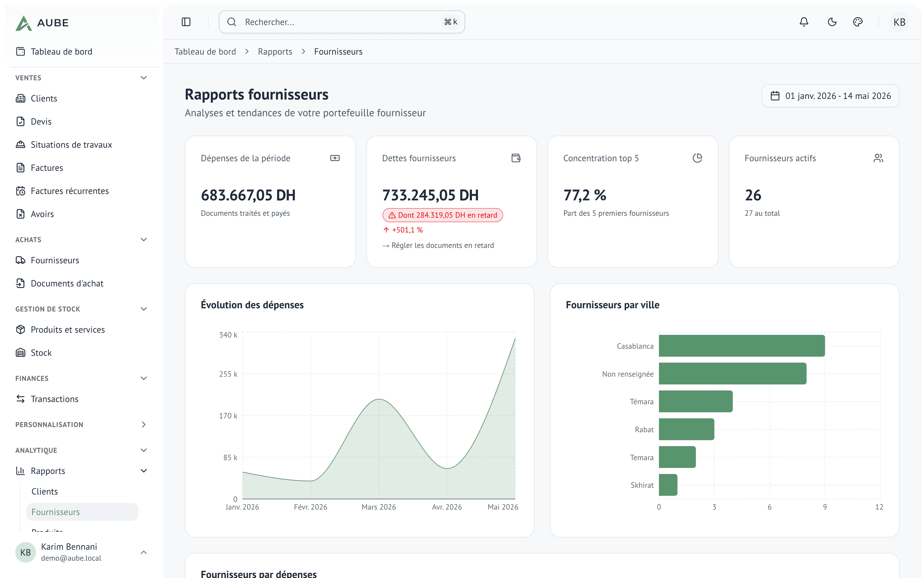
Task: Click the 683.667,05 DH value
Action: pyautogui.click(x=248, y=195)
